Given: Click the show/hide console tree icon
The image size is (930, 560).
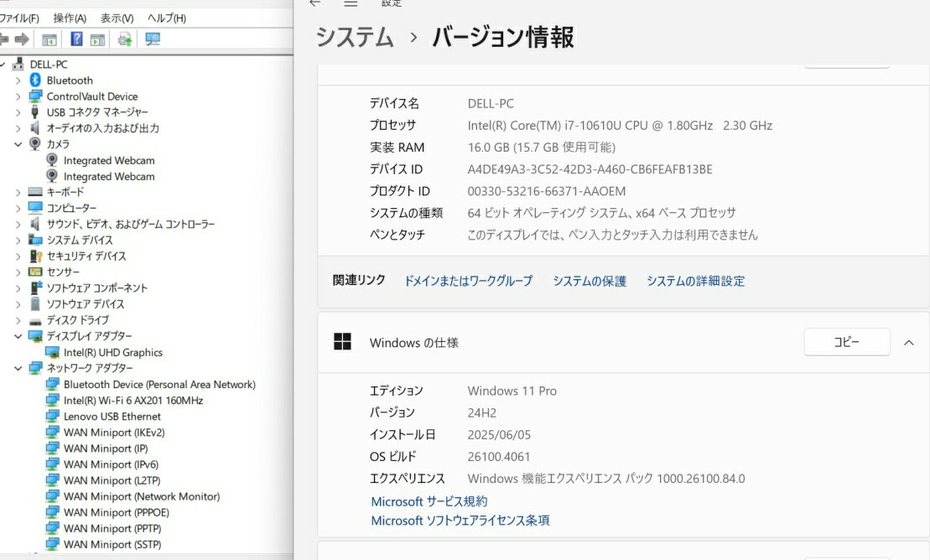Looking at the screenshot, I should 49,39.
